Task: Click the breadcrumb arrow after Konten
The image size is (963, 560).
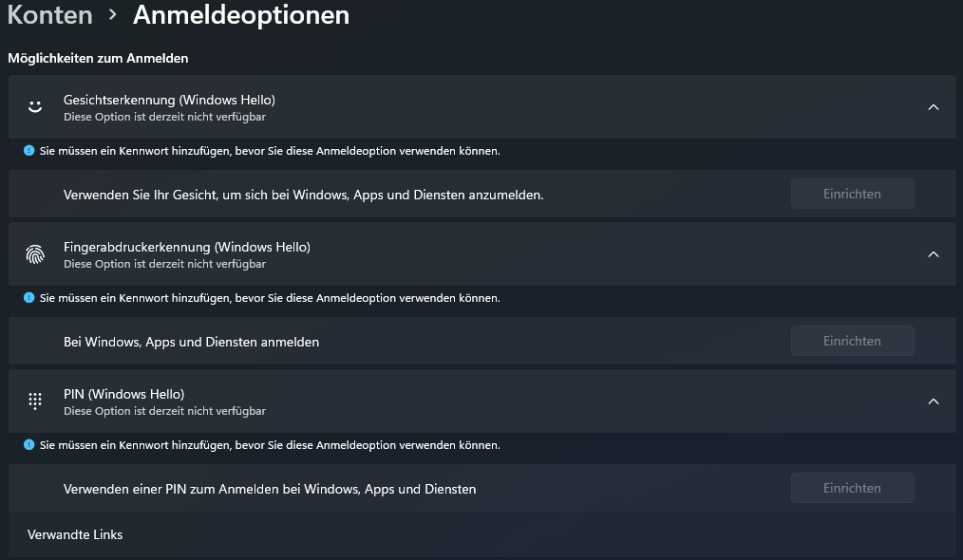Action: click(113, 15)
